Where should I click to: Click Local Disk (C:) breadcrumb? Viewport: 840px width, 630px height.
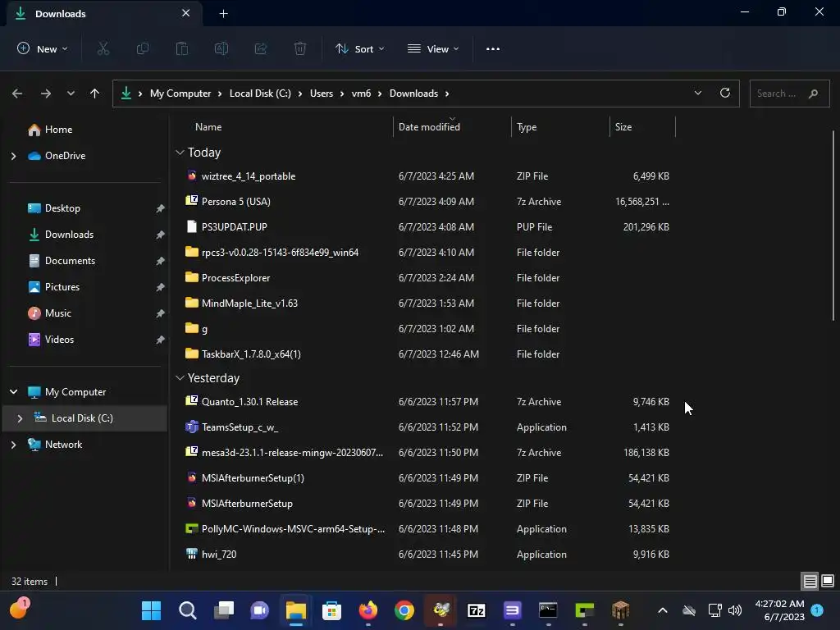click(x=260, y=94)
